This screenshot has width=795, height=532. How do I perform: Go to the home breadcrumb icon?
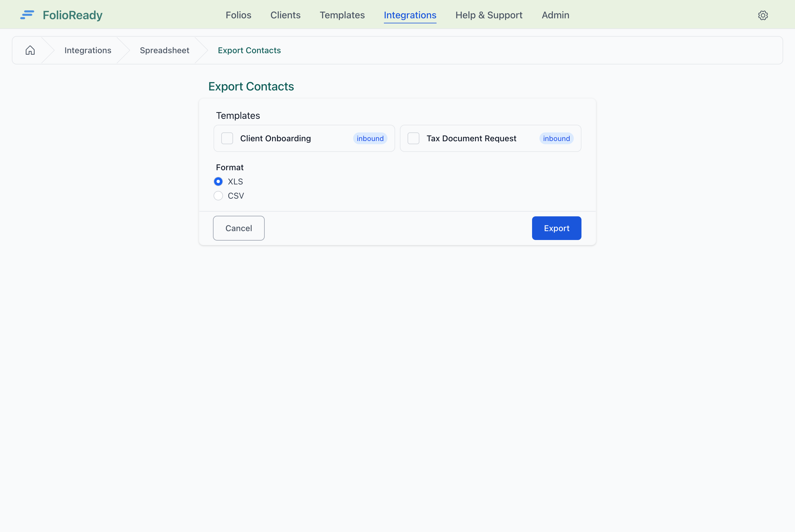click(x=30, y=50)
